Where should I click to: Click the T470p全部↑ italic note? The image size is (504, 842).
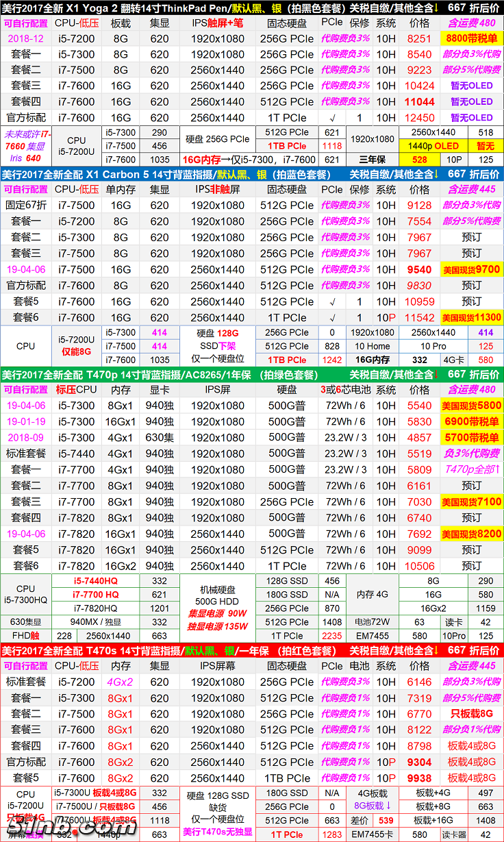(x=471, y=470)
